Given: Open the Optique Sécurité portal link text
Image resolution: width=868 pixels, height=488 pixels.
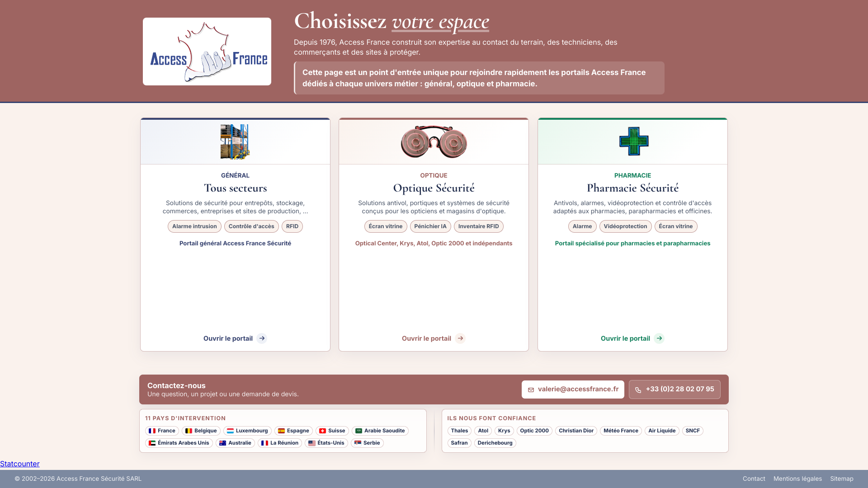Looking at the screenshot, I should pyautogui.click(x=426, y=338).
